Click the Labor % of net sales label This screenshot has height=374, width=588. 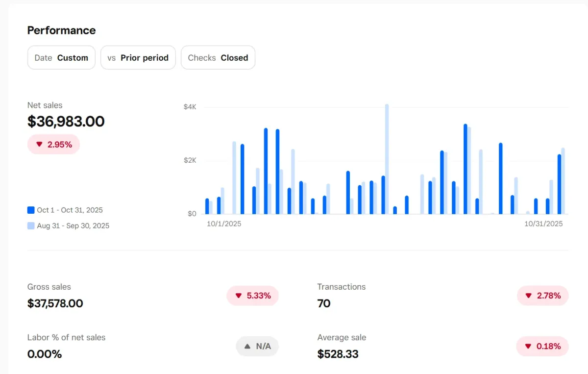67,337
